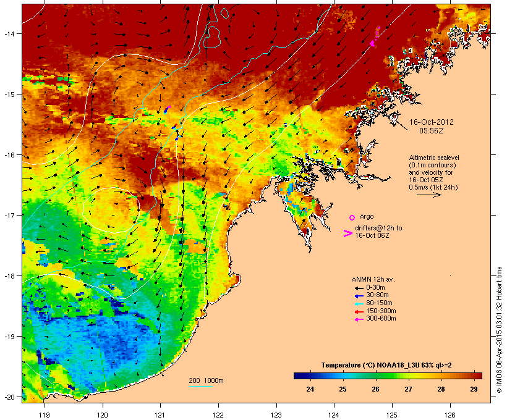Click the '150-300m' depth label
Screen dimensions: 507x420
click(381, 311)
